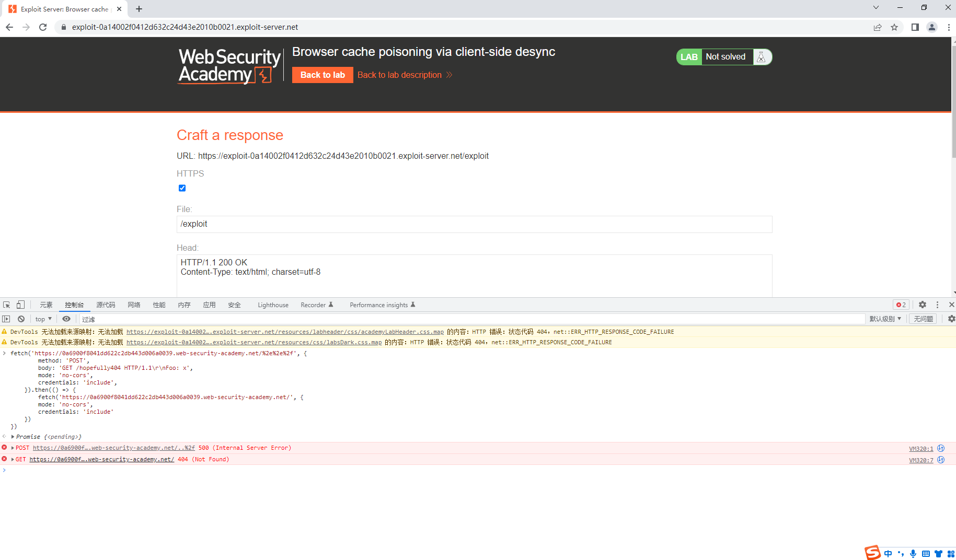Open the Back to lab description link

405,75
